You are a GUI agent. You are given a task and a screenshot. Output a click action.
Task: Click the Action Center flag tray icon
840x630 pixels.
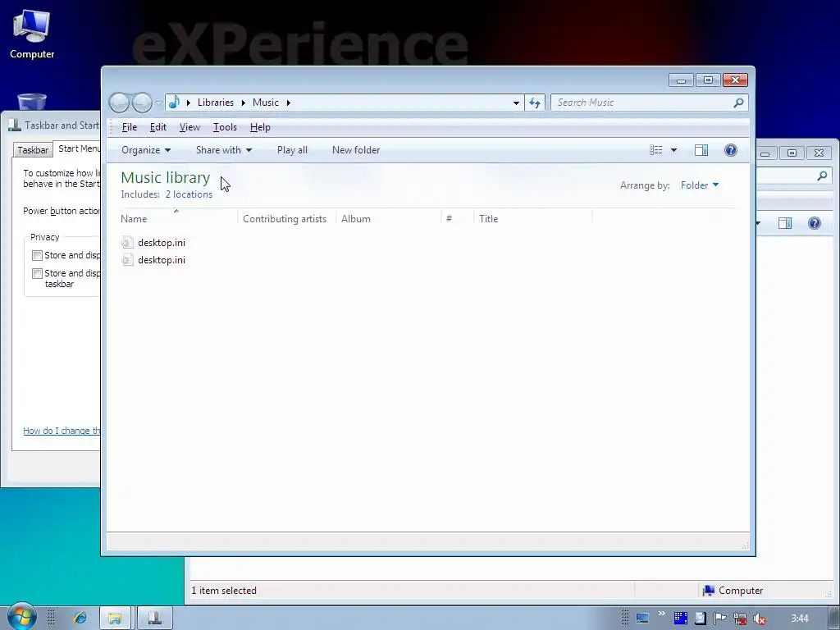[x=720, y=619]
